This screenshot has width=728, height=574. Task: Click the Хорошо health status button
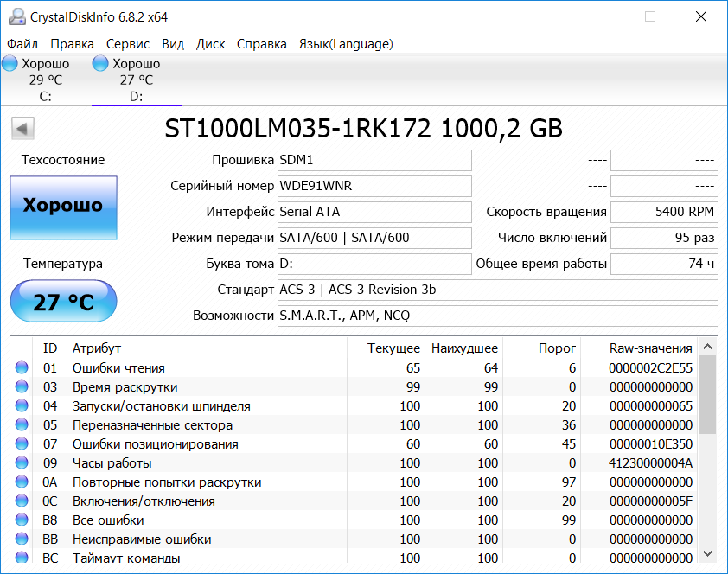point(64,207)
